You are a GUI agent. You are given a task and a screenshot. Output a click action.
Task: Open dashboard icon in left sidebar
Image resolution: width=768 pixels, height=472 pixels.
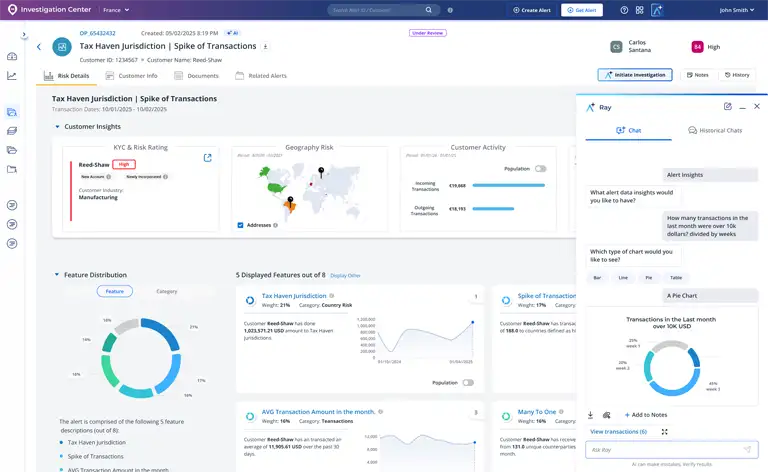pos(12,56)
